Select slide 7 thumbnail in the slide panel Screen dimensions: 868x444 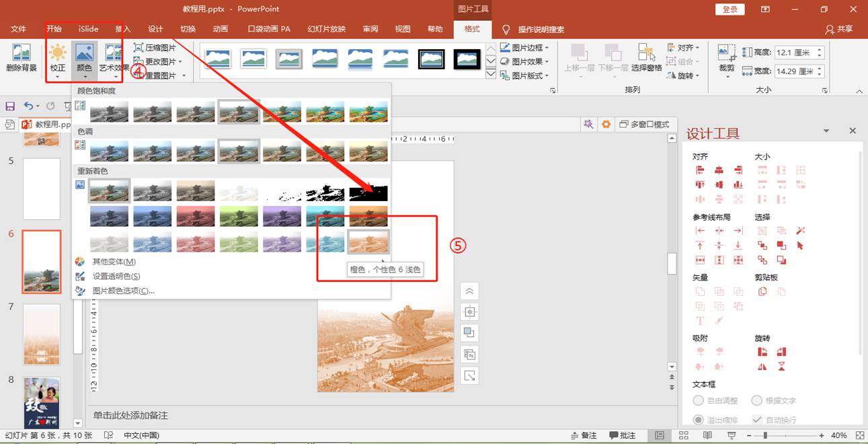pos(42,334)
